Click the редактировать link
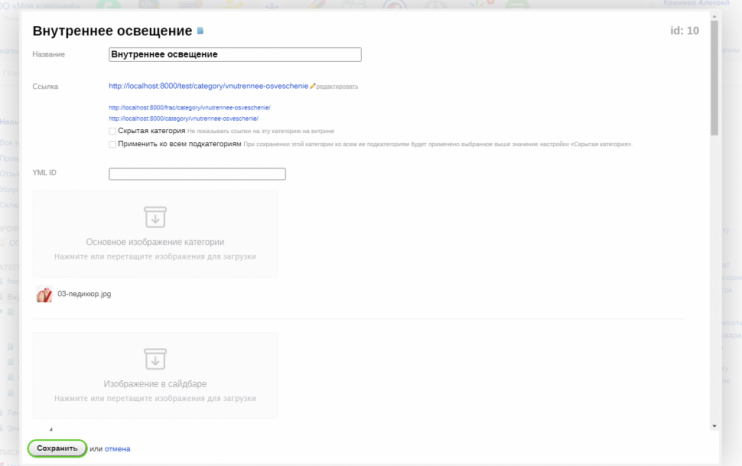 click(x=337, y=87)
